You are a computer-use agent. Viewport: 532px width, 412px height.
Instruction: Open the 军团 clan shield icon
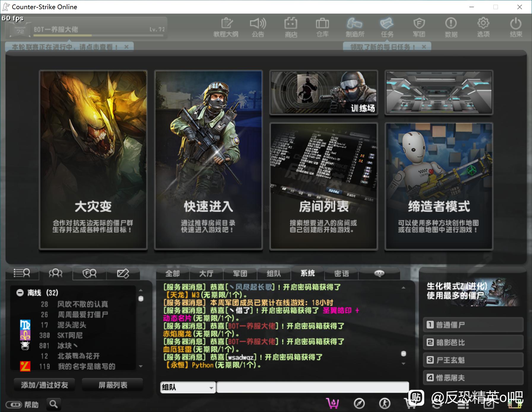coord(419,27)
